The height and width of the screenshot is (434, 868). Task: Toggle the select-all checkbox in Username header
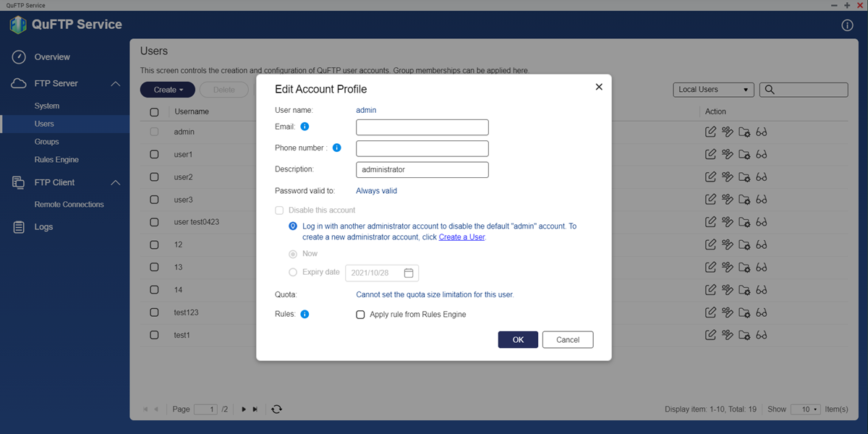click(154, 112)
